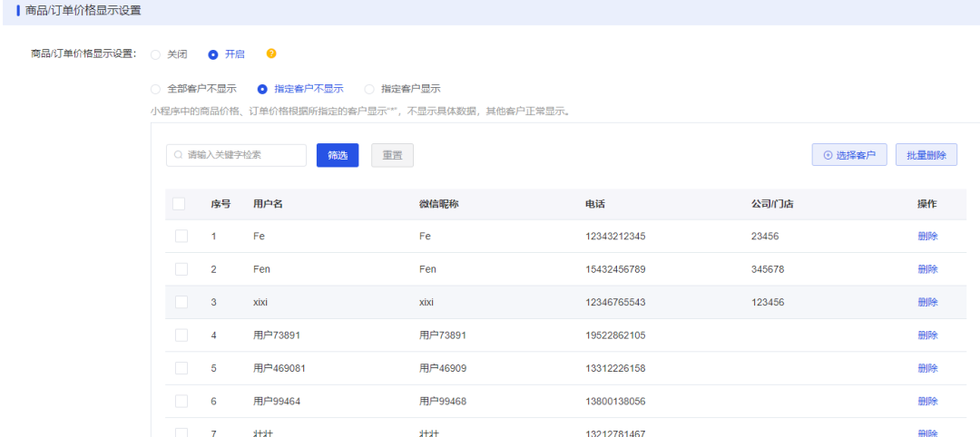980x437 pixels.
Task: Click the 电话 column header
Action: pos(595,204)
